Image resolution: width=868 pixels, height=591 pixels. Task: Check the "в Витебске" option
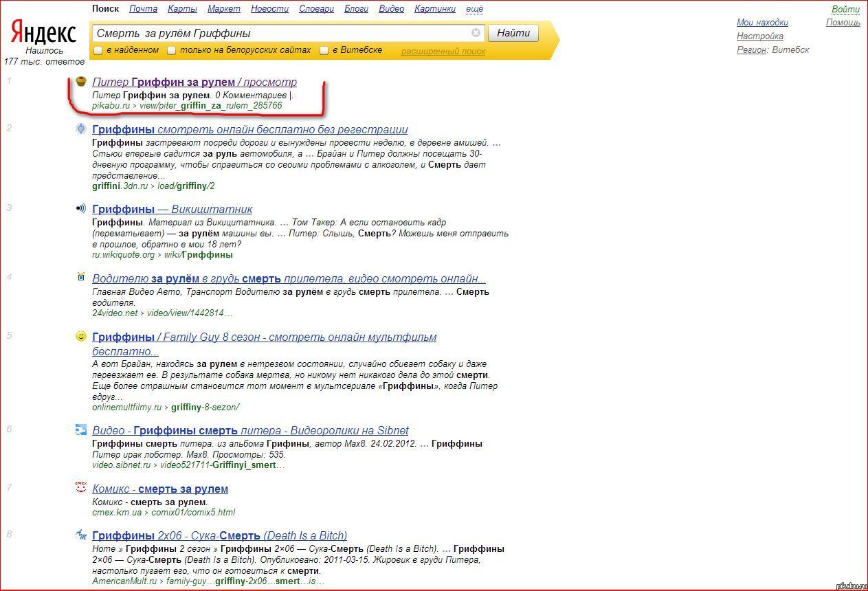tap(324, 50)
